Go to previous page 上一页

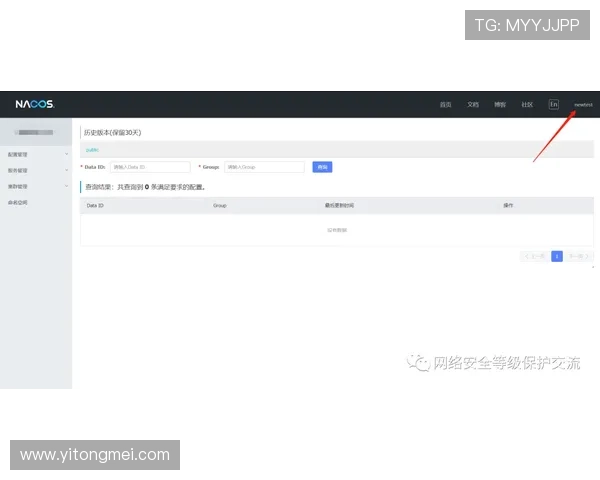534,256
